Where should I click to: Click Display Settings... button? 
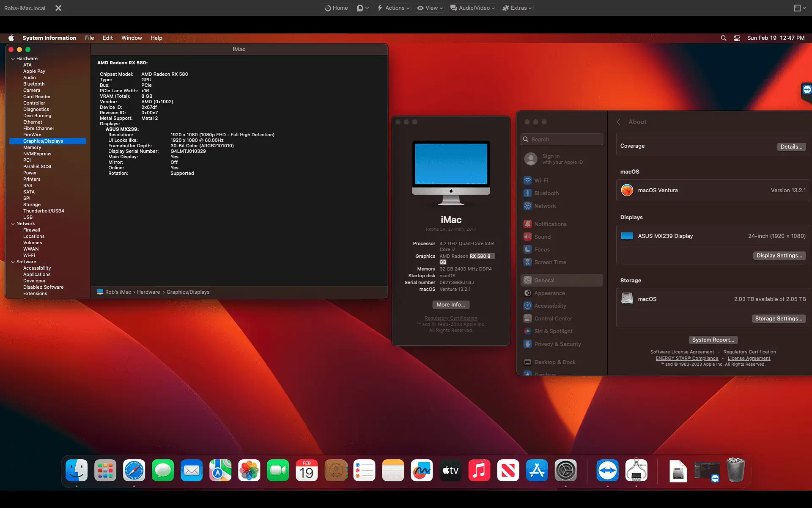point(779,256)
